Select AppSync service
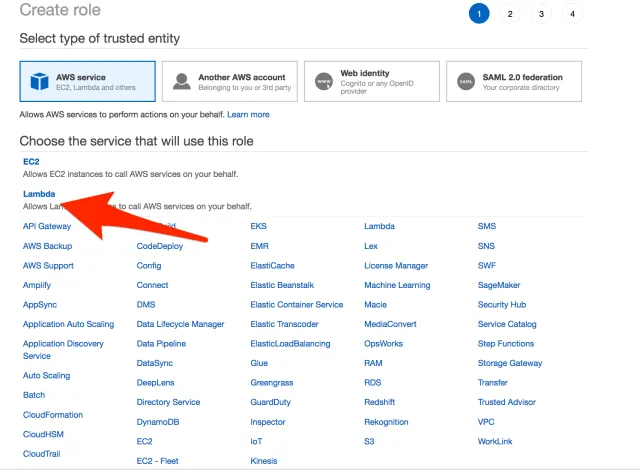 [x=40, y=305]
